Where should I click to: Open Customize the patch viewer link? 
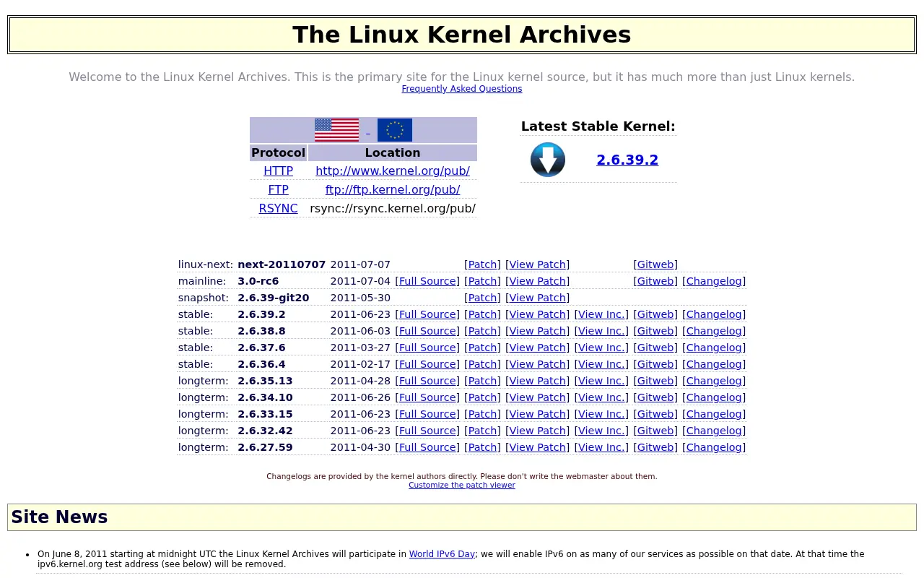[x=462, y=486]
